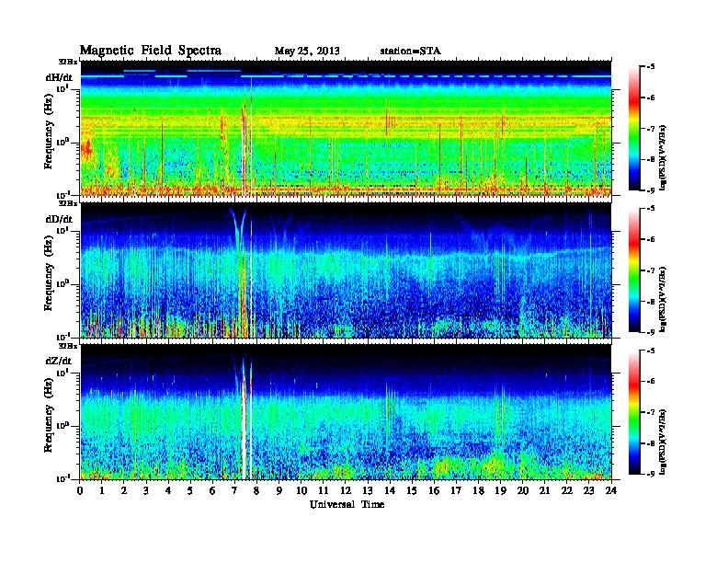Select the date "May 25, 2013"
Screen dimensions: 728x563
307,51
